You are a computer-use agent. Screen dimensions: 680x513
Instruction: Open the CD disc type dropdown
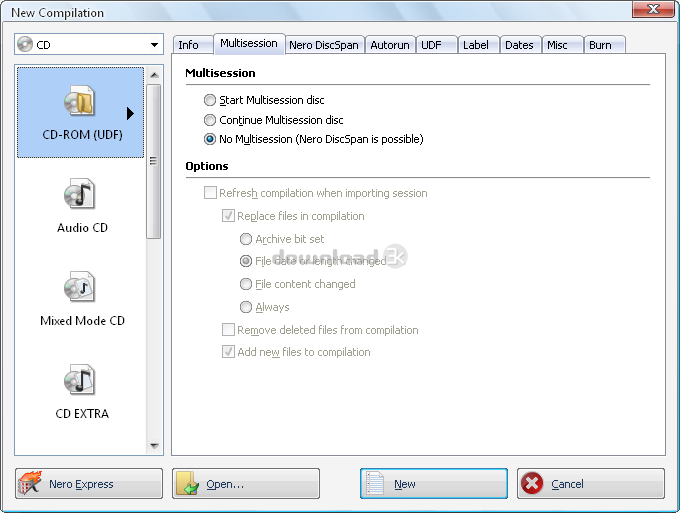tap(153, 45)
